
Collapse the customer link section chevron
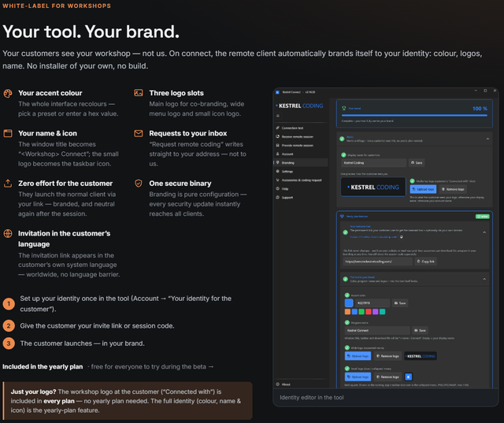[x=484, y=232]
